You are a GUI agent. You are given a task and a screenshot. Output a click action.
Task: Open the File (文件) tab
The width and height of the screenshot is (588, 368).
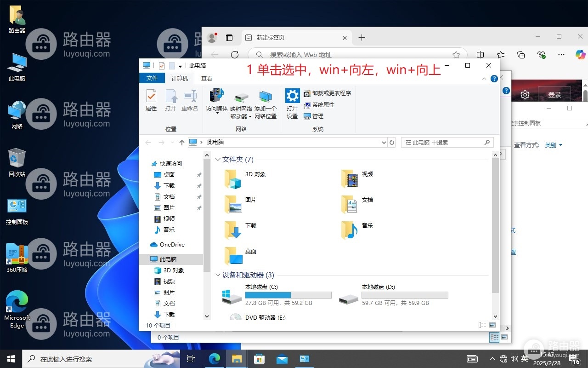click(152, 78)
